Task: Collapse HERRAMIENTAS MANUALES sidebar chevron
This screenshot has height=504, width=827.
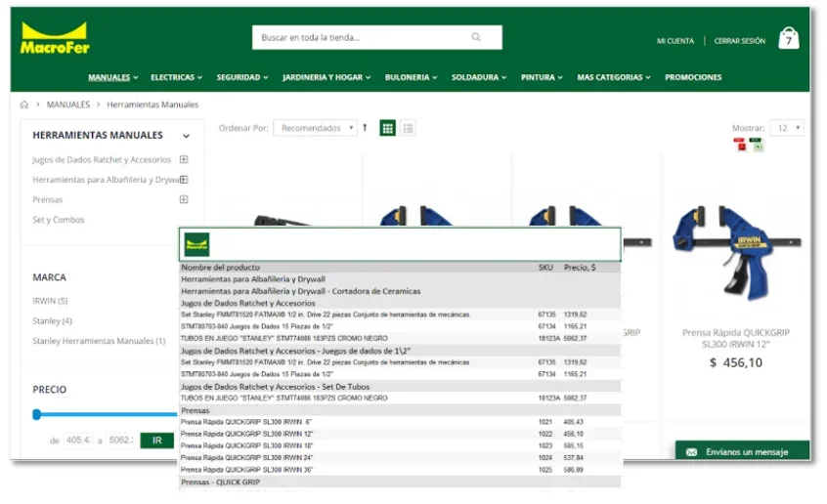Action: [186, 136]
